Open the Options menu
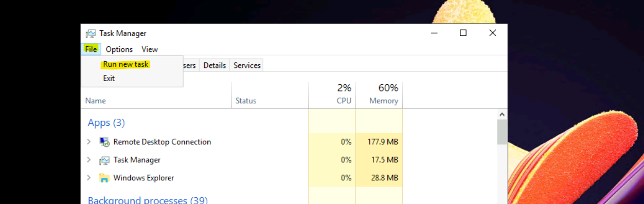Screen dimensions: 644x204 point(119,49)
